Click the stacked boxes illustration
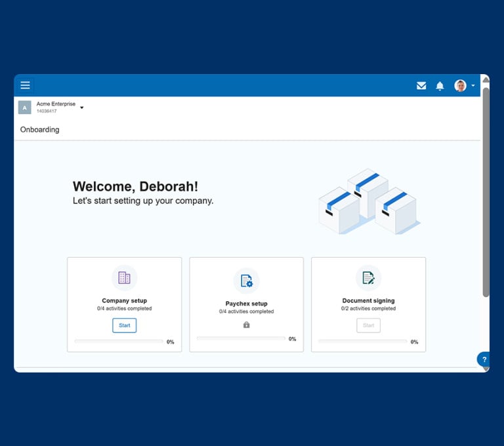Image resolution: width=504 pixels, height=446 pixels. pos(369,201)
